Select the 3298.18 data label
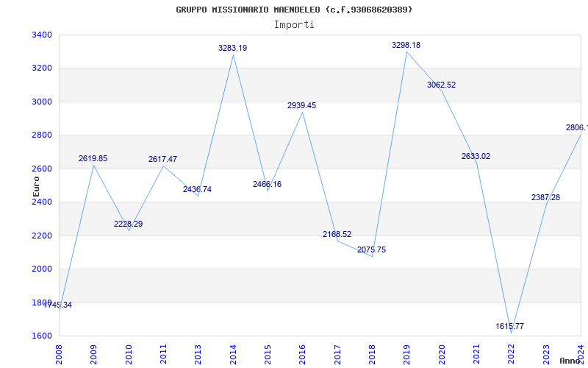This screenshot has width=588, height=368. tap(406, 45)
